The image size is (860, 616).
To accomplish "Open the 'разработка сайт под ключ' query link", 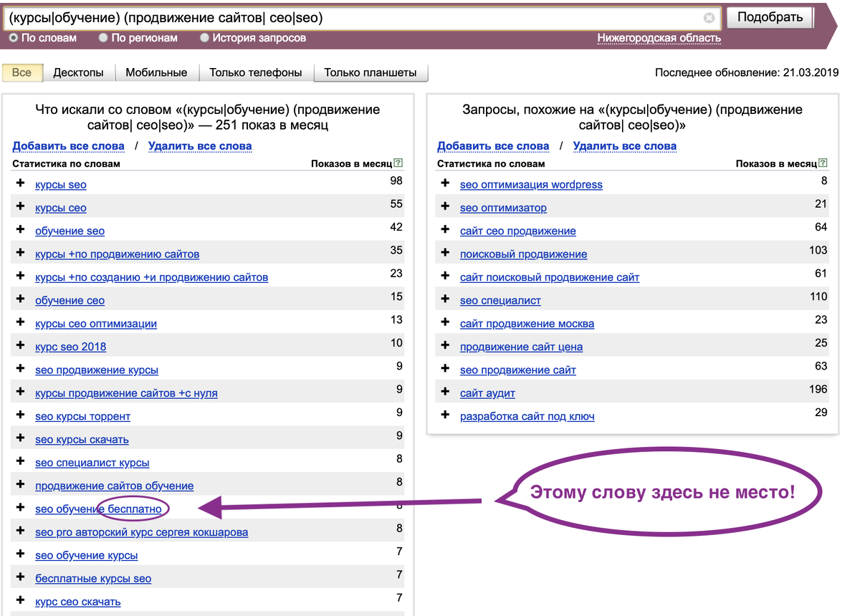I will (527, 416).
